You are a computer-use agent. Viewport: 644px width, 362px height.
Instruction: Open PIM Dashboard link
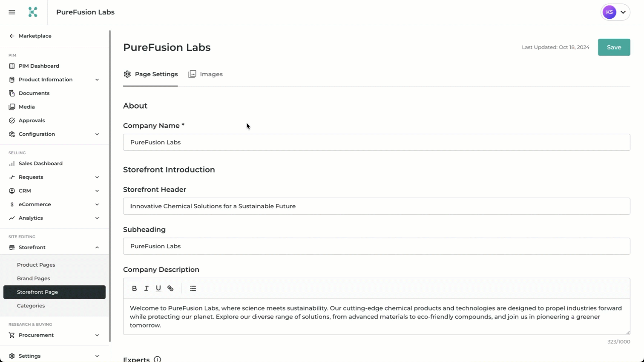[x=39, y=66]
